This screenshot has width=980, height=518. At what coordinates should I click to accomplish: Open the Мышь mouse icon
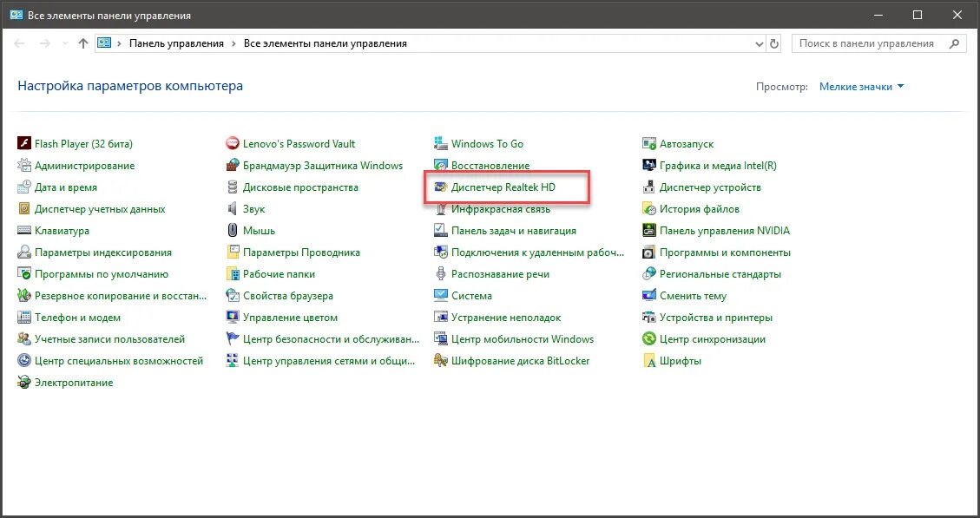[x=233, y=231]
